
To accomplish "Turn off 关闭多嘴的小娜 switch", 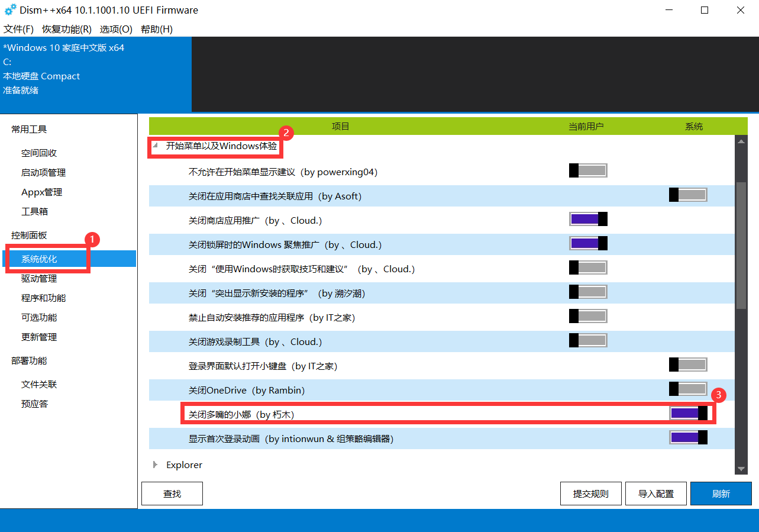I will tap(688, 413).
